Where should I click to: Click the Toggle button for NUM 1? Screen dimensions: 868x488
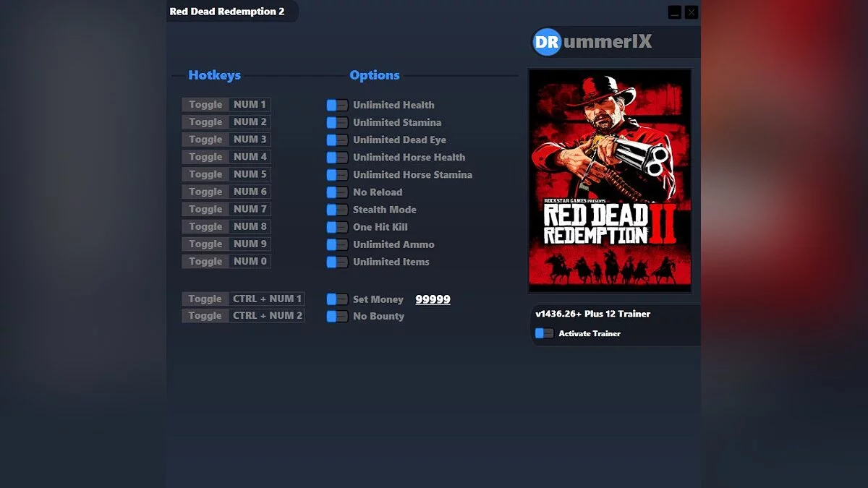[205, 104]
